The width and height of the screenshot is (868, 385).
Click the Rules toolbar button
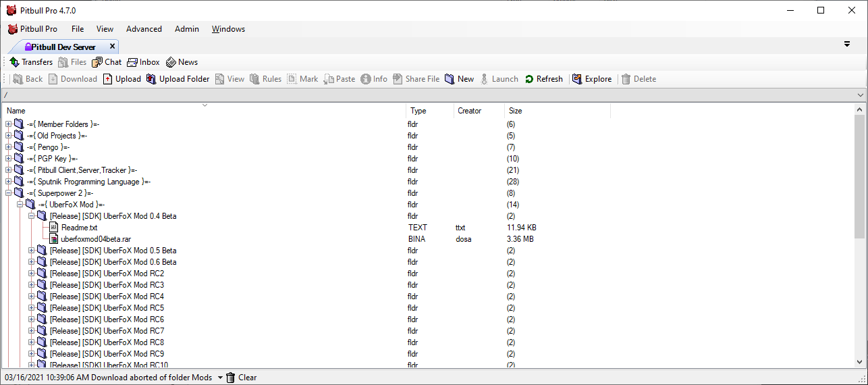(x=265, y=79)
